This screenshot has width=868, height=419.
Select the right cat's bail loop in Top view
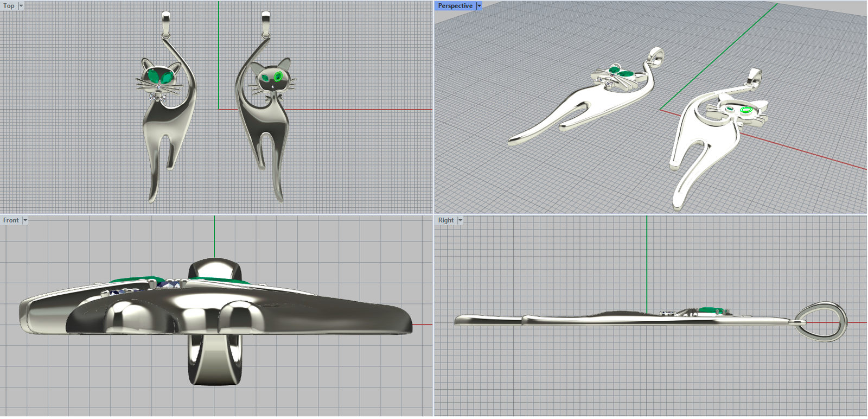(265, 22)
